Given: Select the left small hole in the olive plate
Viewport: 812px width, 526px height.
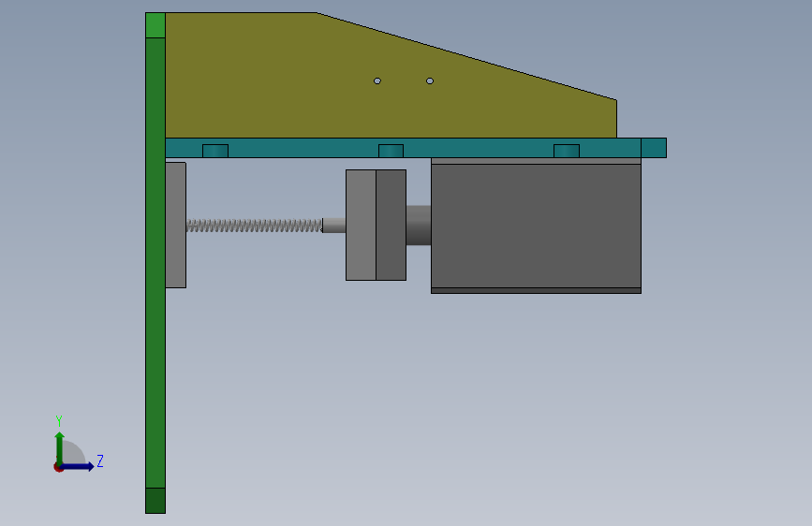Looking at the screenshot, I should (377, 80).
